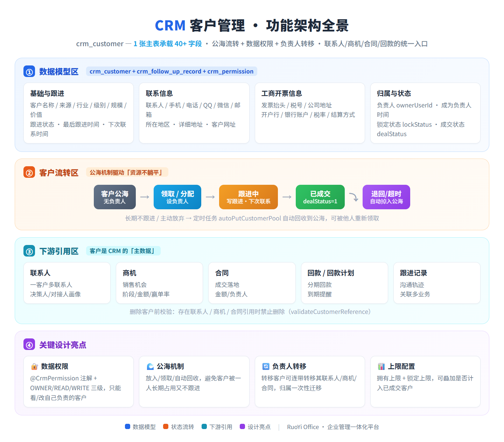This screenshot has width=504, height=442.
Task: Open the 归属与状态 card
Action: tap(425, 113)
